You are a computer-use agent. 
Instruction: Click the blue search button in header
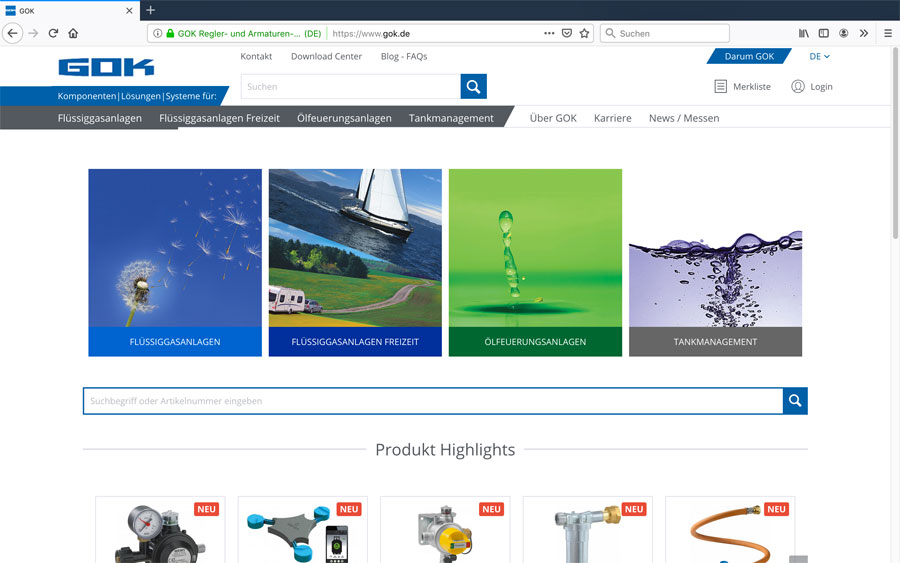(x=474, y=87)
